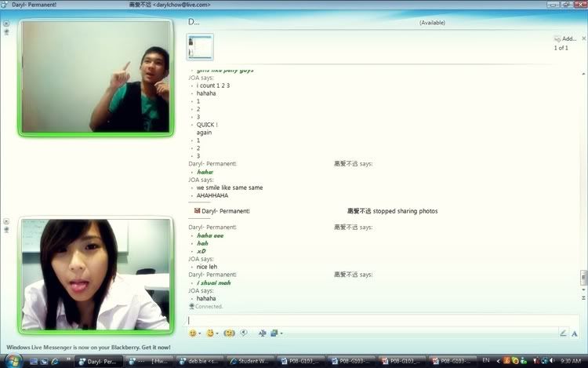This screenshot has height=368, width=588.
Task: Expand the wink dropdown arrow
Action: tap(218, 333)
